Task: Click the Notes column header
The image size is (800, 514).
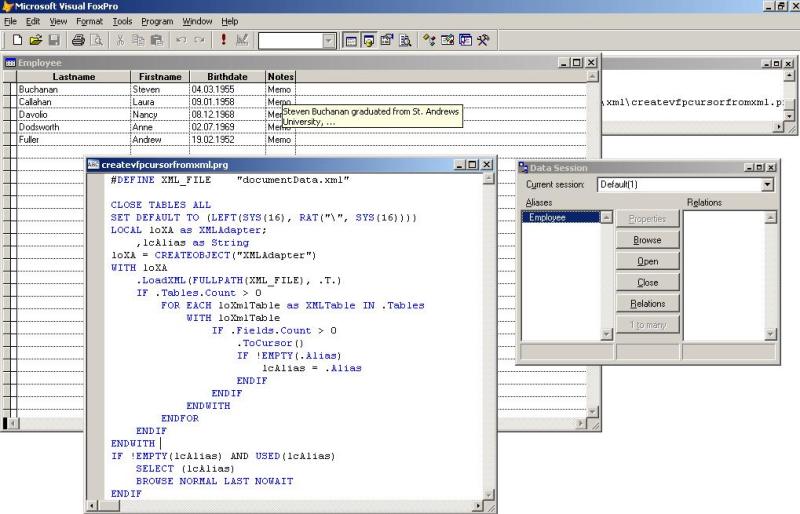Action: pyautogui.click(x=281, y=77)
